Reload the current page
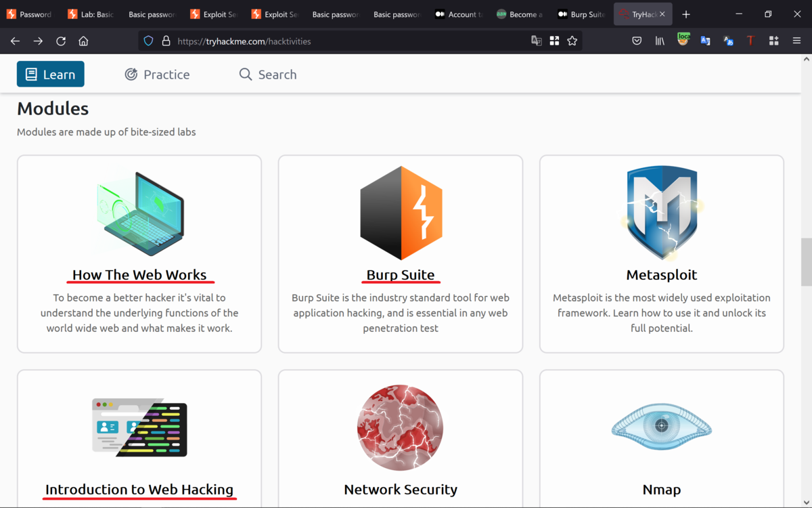812x508 pixels. point(61,41)
